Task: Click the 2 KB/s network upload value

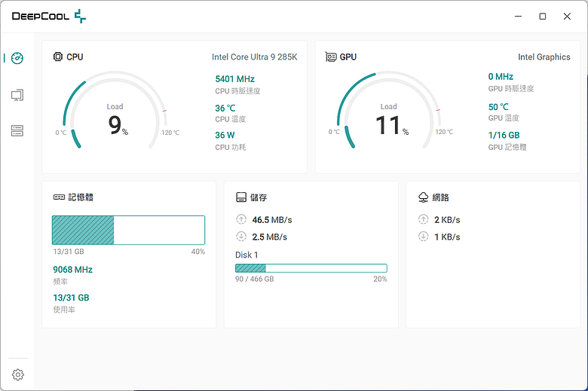Action: click(447, 220)
